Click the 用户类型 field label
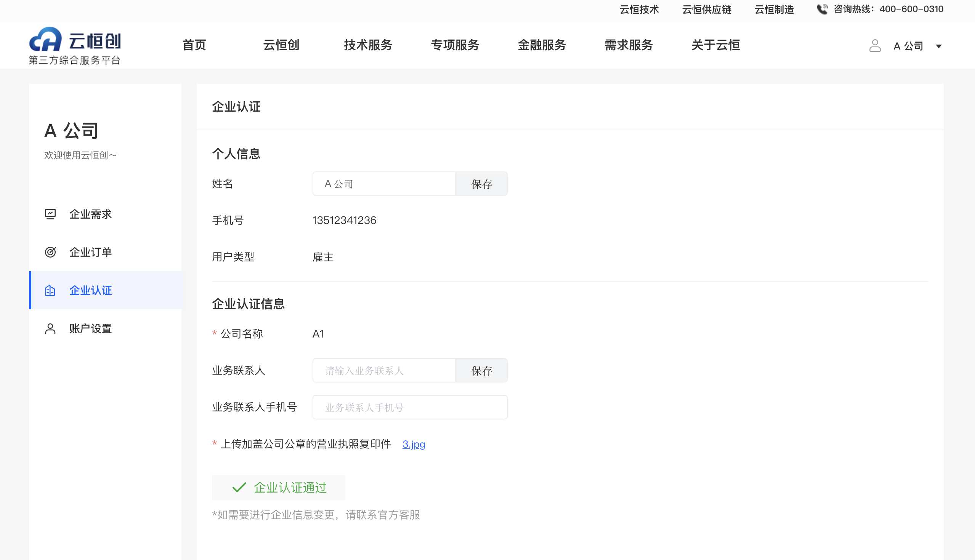 click(x=233, y=257)
